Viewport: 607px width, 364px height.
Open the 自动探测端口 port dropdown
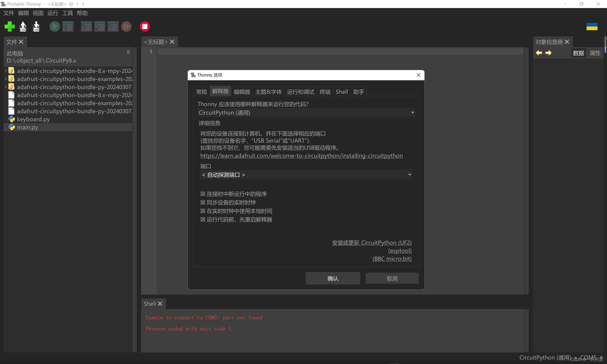[x=409, y=175]
